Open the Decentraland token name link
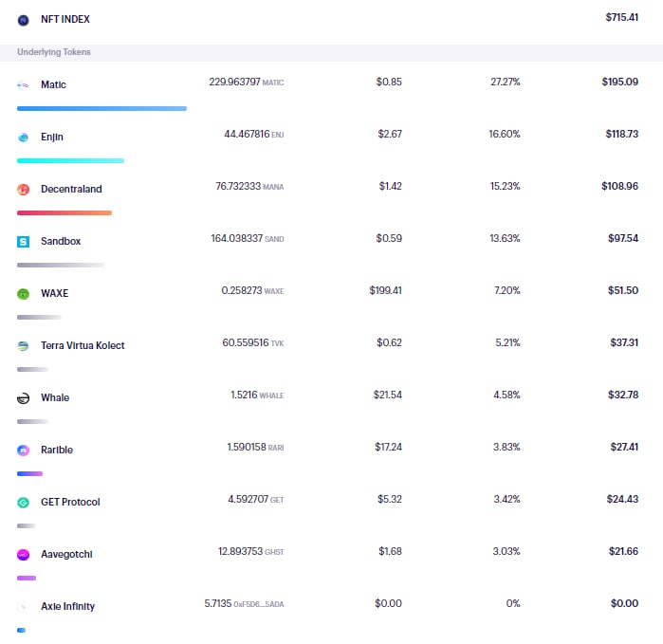Image resolution: width=663 pixels, height=644 pixels. tap(71, 189)
